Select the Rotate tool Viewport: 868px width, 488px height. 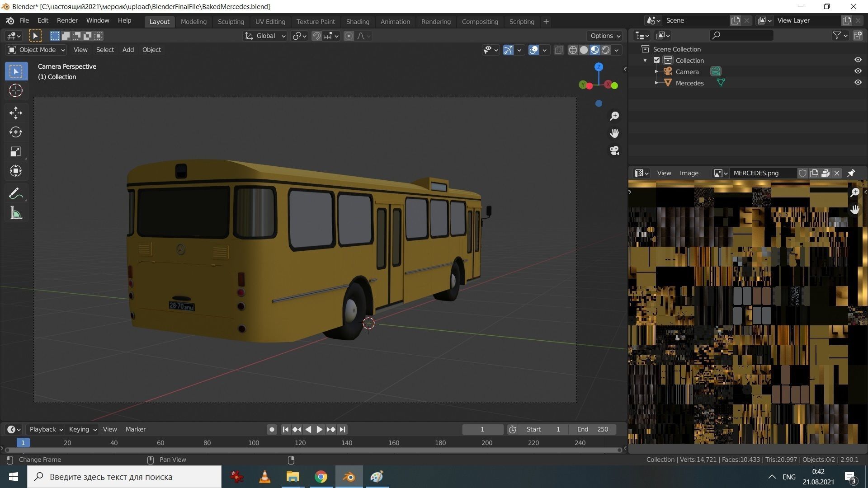coord(16,132)
